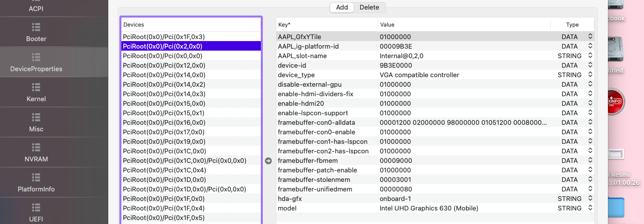Select the DeviceProperties sidebar icon

(x=36, y=57)
